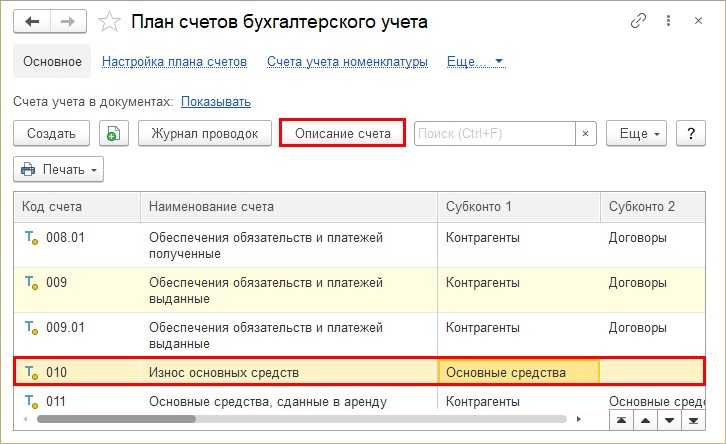Image resolution: width=726 pixels, height=444 pixels.
Task: Click the Описание счета button
Action: [x=343, y=133]
